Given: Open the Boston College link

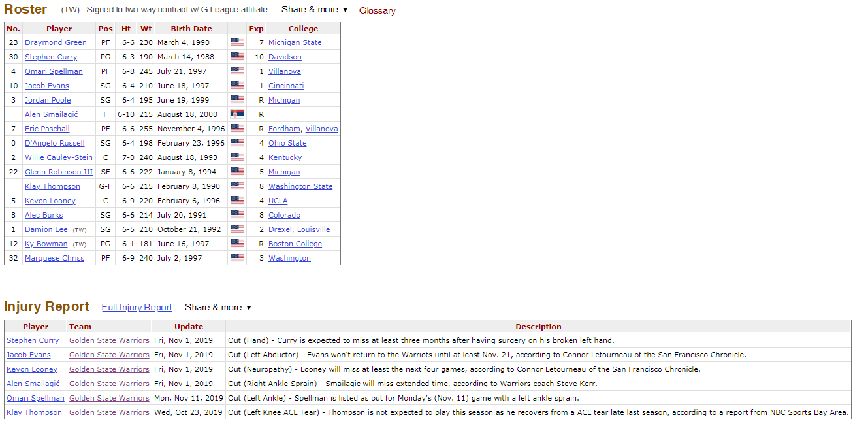Looking at the screenshot, I should (x=295, y=244).
